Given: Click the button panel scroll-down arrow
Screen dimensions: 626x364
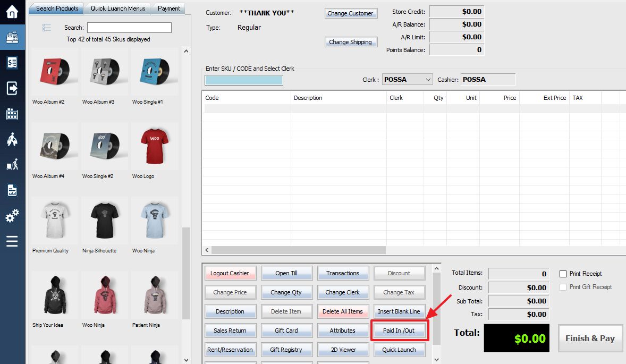Looking at the screenshot, I should (436, 360).
